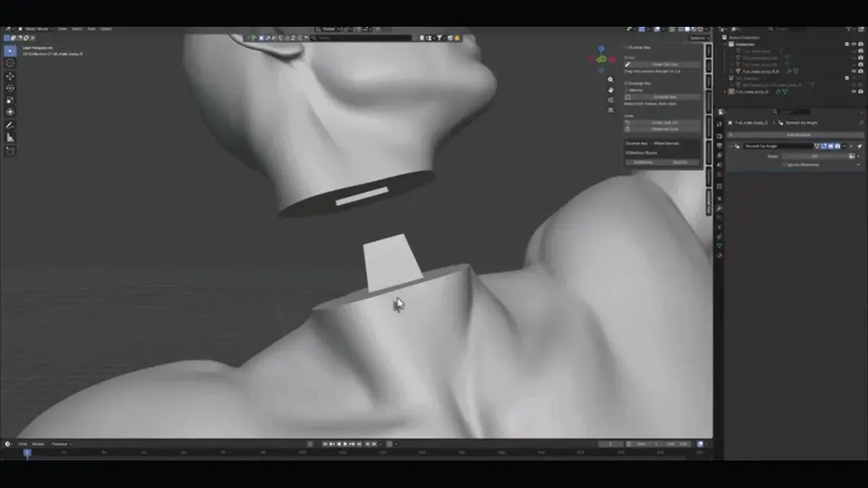This screenshot has width=868, height=488.
Task: Open the Options dropdown in viewport header
Action: (x=698, y=38)
